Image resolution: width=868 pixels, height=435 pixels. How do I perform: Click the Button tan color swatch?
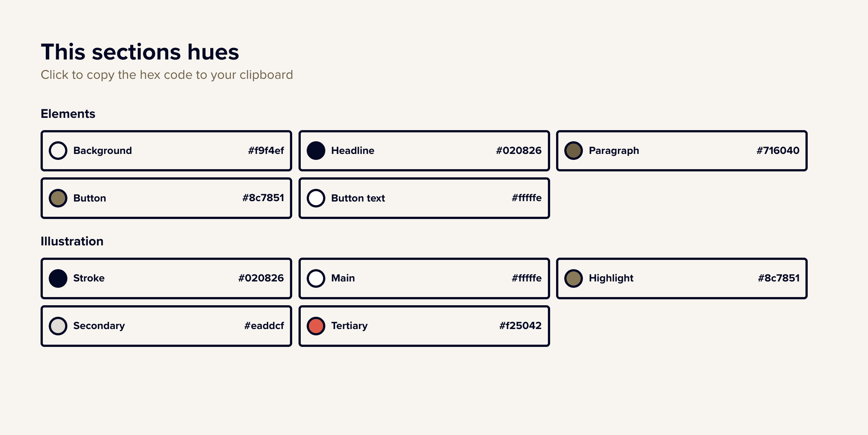click(58, 198)
